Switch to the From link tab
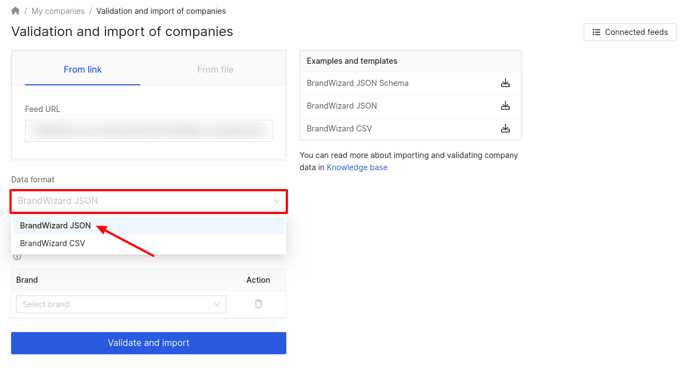 coord(82,69)
